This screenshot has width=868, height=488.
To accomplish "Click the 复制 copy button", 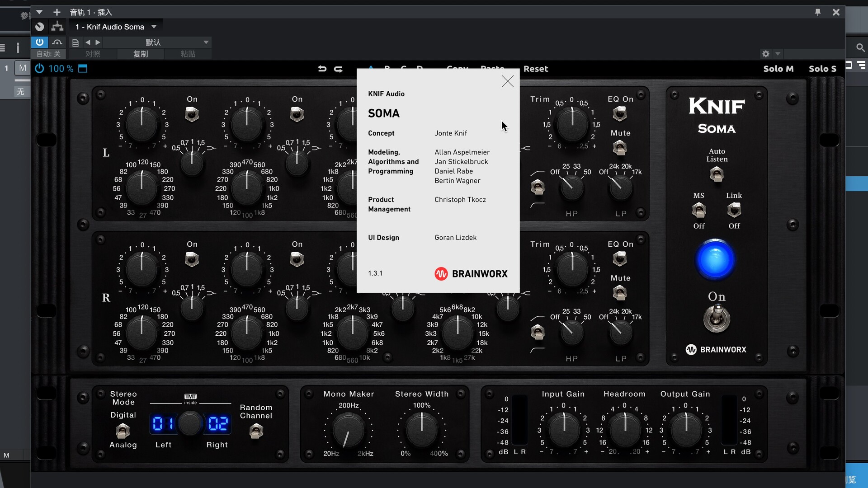I will pos(141,54).
